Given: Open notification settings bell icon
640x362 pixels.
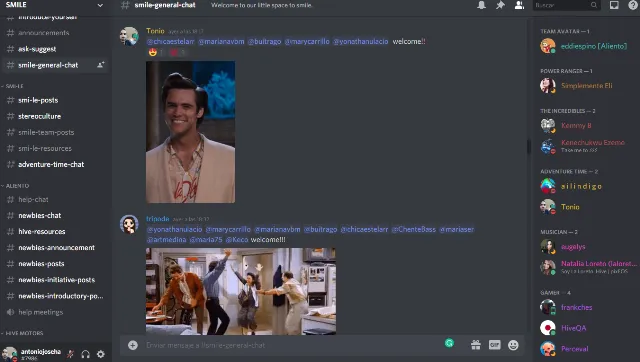Looking at the screenshot, I should coord(481,5).
